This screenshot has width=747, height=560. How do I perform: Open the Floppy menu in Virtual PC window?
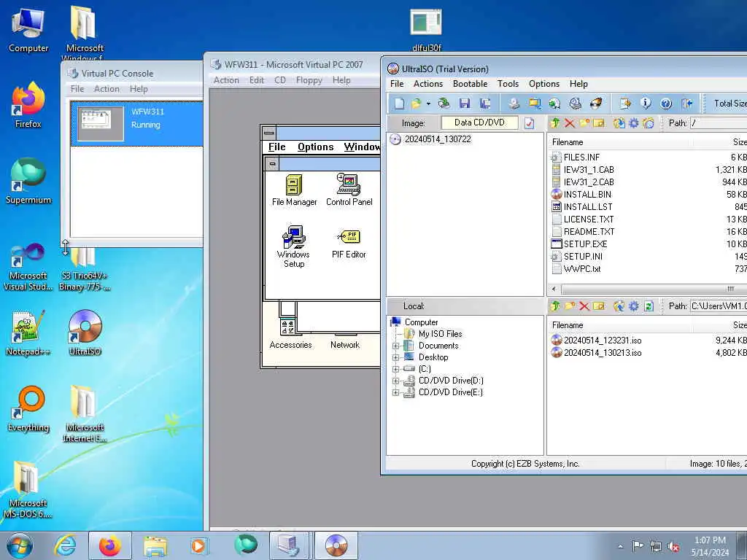[309, 80]
